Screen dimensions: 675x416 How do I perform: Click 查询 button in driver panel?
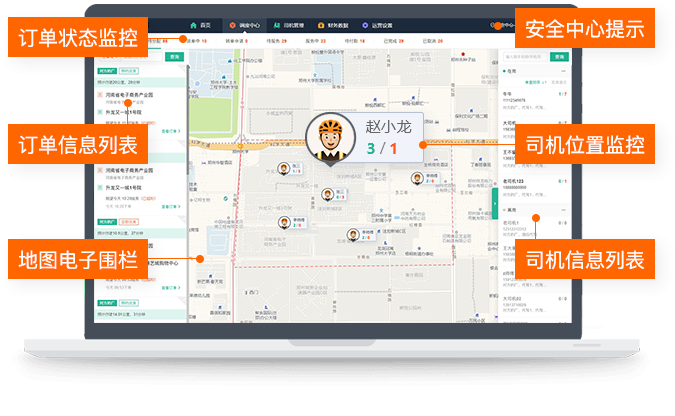(x=559, y=57)
